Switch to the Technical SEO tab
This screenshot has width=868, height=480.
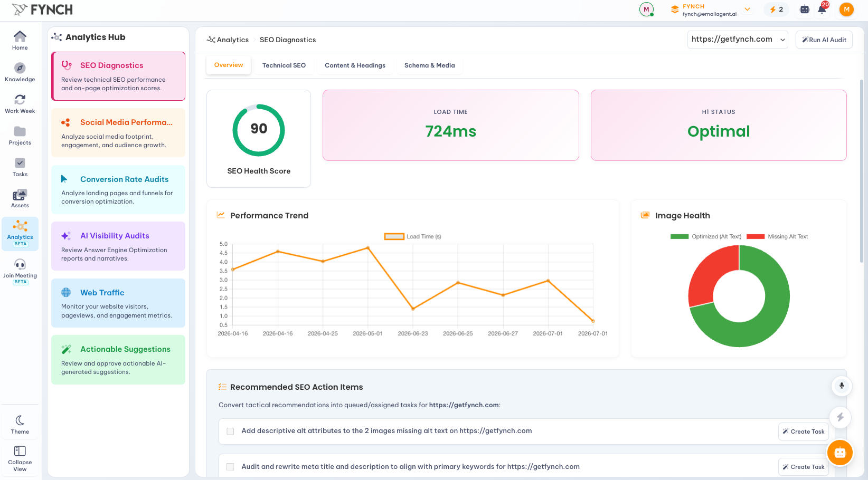coord(284,65)
